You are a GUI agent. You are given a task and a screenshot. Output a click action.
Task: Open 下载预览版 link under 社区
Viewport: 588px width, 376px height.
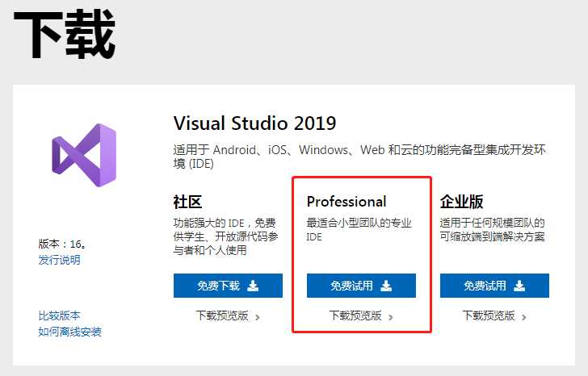click(x=228, y=315)
